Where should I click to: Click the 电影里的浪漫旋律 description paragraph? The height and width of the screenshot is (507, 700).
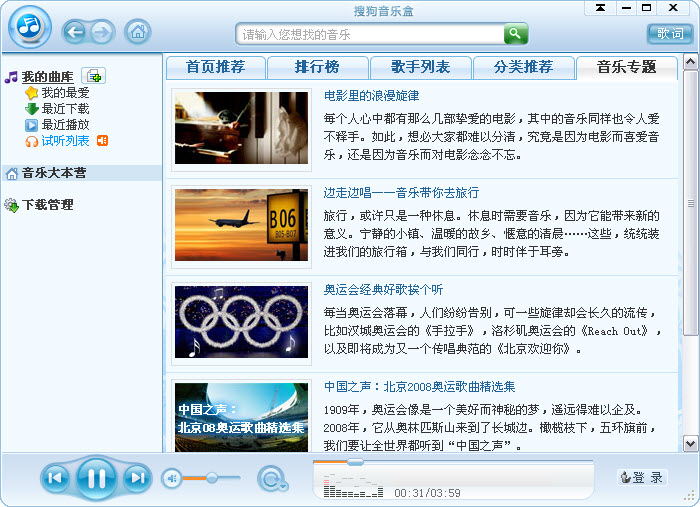[x=492, y=137]
